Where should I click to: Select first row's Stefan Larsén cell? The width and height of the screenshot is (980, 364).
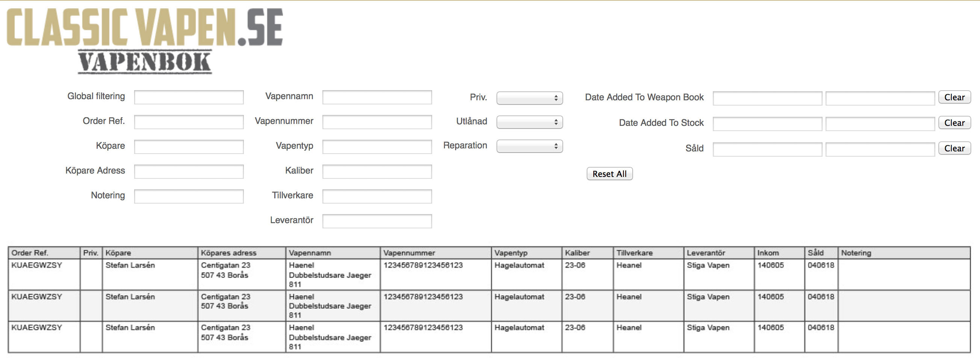[x=130, y=266]
